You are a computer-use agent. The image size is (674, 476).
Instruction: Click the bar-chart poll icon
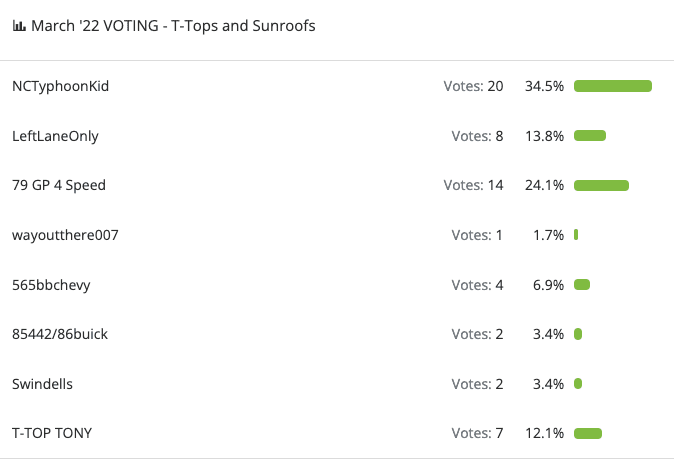(19, 26)
